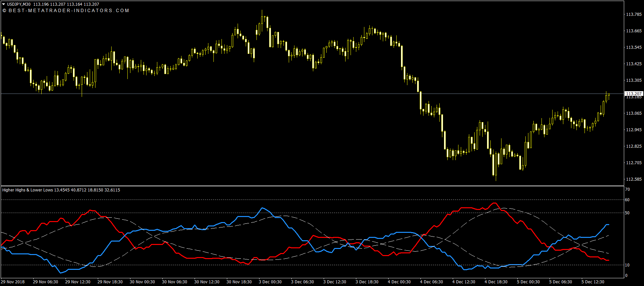Select the Higher Highs & Lower Lows label
The image size is (644, 286).
tap(28, 190)
